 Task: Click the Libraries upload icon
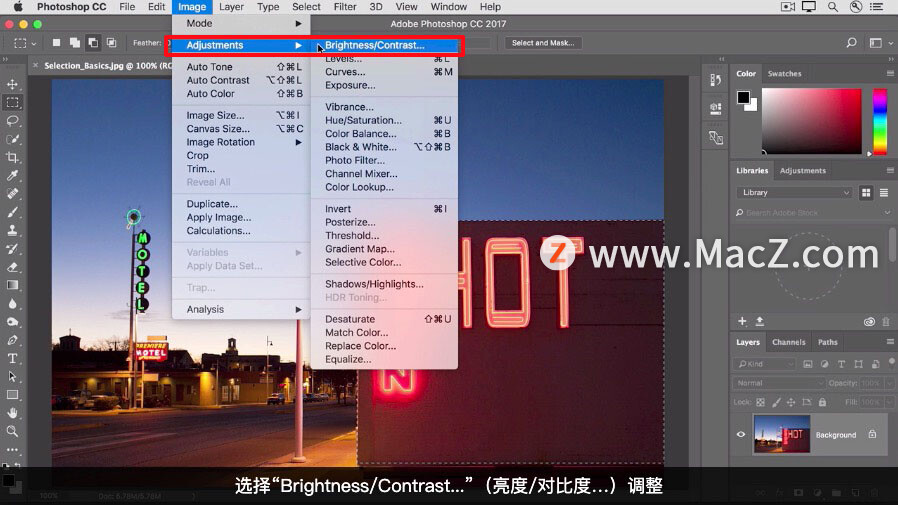click(x=759, y=321)
